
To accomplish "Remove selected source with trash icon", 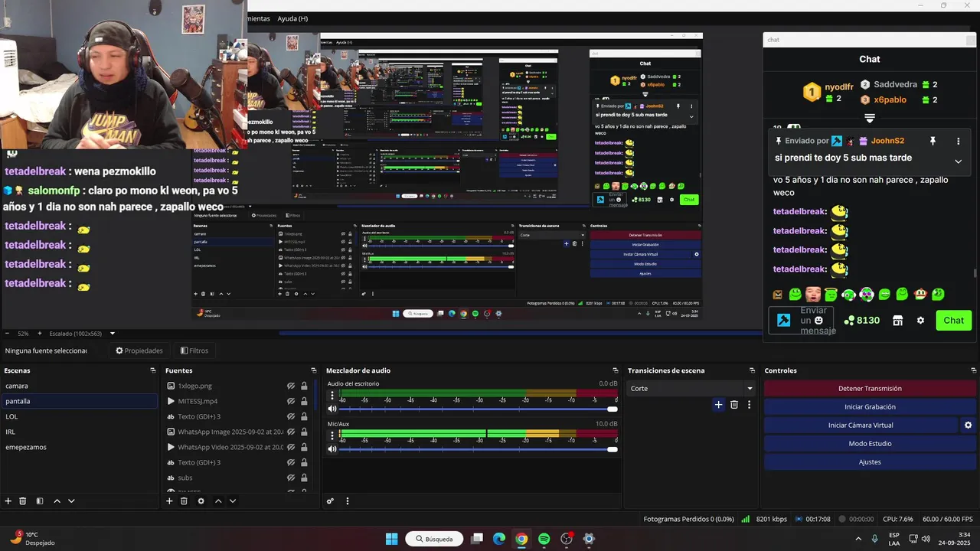I will coord(184,501).
